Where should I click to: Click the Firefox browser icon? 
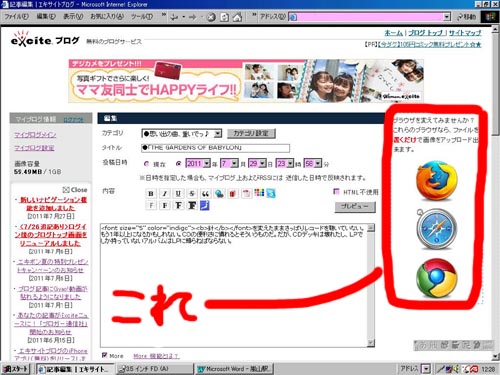(x=437, y=180)
